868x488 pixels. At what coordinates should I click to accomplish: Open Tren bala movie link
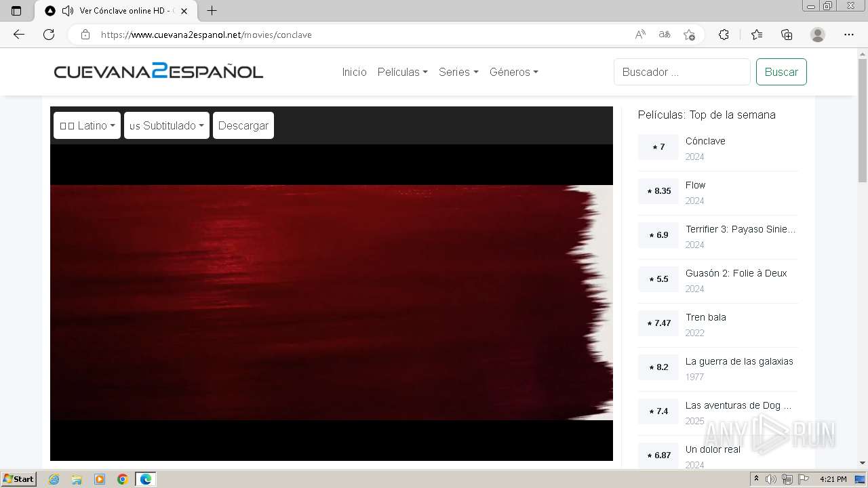click(705, 317)
